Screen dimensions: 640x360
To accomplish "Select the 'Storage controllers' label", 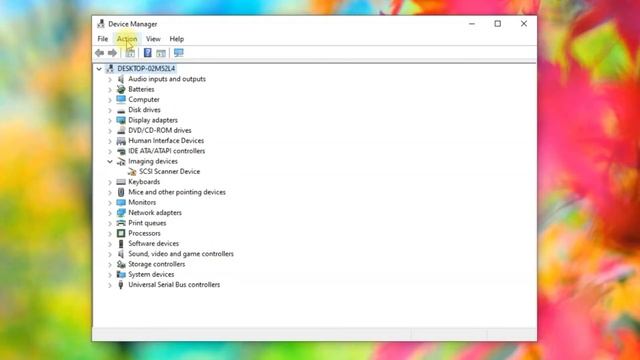I will point(157,264).
